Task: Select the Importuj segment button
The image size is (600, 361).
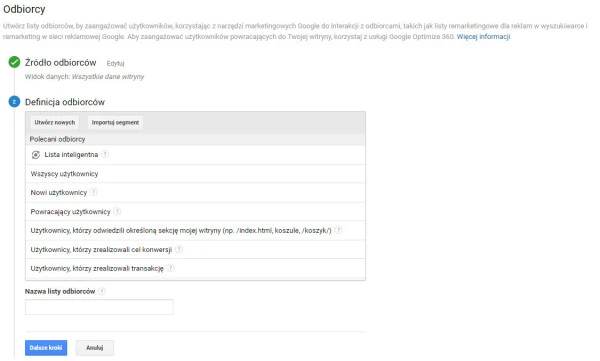Action: [115, 123]
